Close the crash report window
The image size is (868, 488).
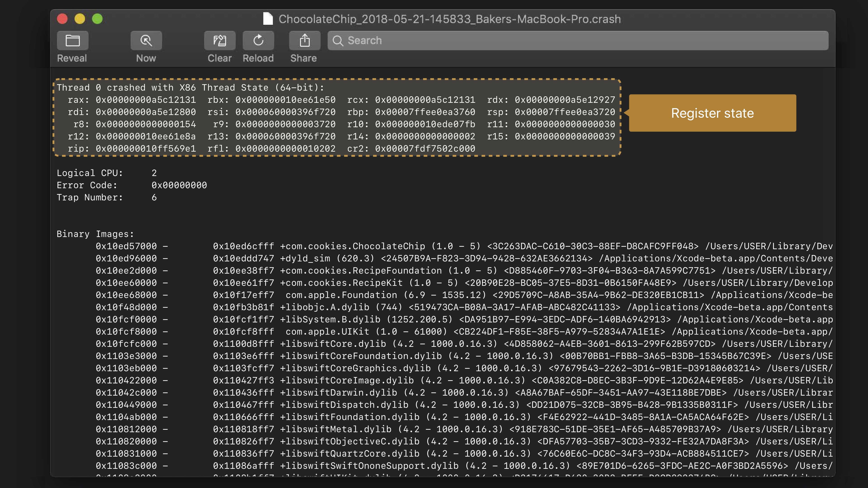click(x=62, y=19)
